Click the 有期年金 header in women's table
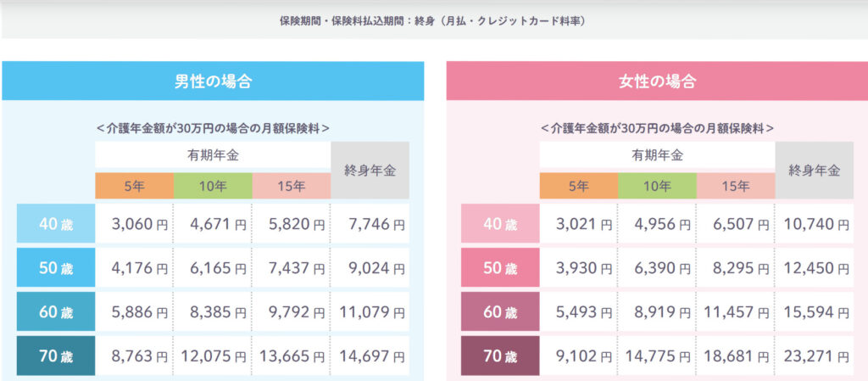Image resolution: width=868 pixels, height=381 pixels. point(657,155)
